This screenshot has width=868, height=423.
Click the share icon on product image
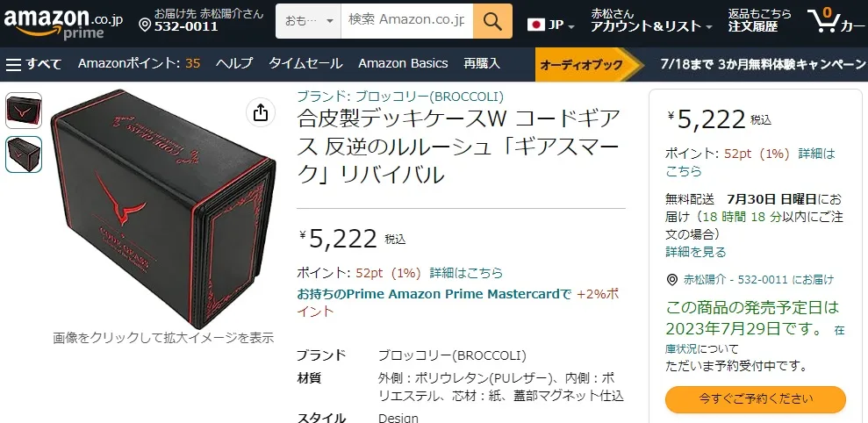coord(260,113)
